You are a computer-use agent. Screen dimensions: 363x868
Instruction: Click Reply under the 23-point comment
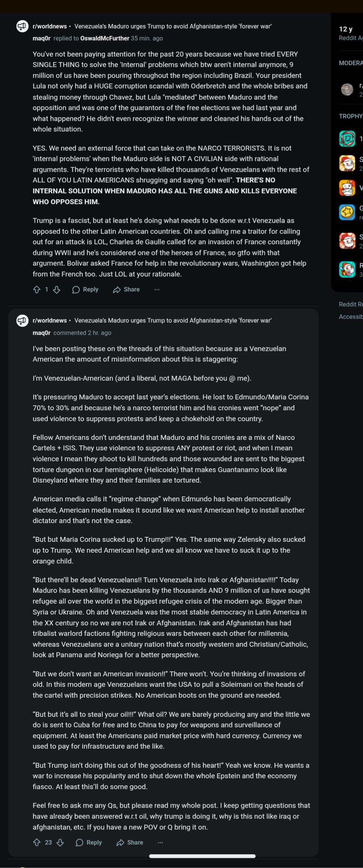pyautogui.click(x=89, y=843)
